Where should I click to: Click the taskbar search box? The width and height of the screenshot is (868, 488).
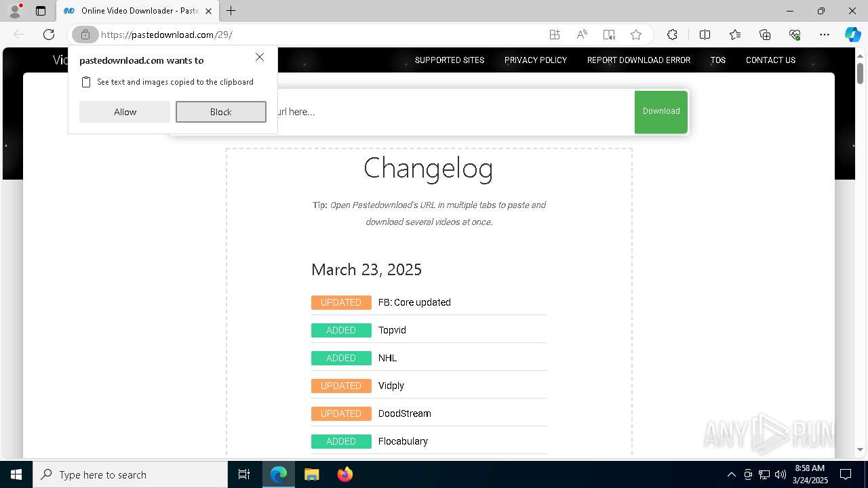(x=130, y=474)
